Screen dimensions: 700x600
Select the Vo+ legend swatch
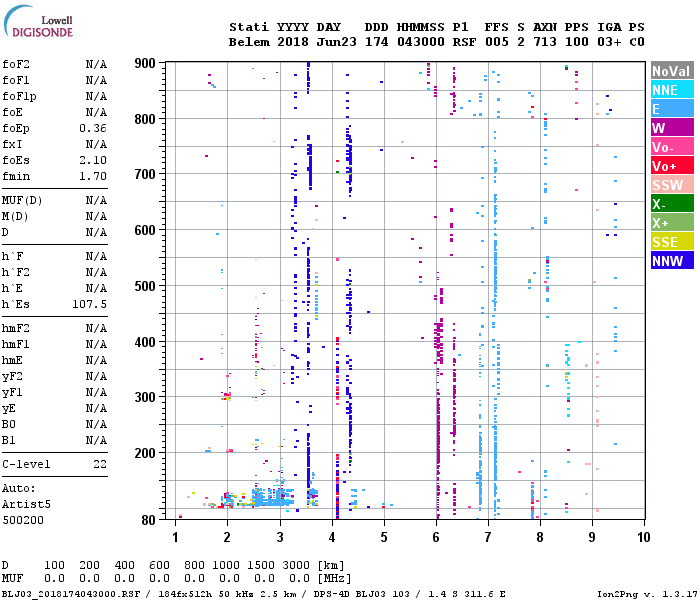[672, 166]
